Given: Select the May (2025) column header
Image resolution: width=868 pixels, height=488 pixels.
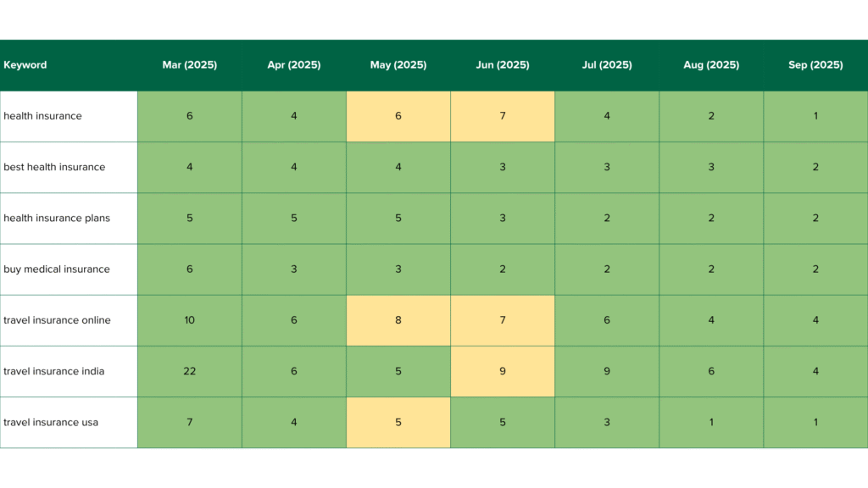Looking at the screenshot, I should [x=398, y=65].
